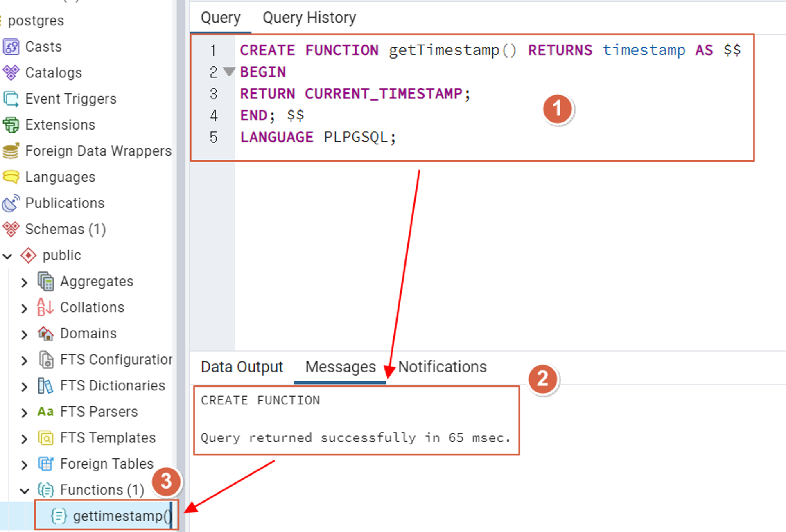Expand the Foreign Tables node
This screenshot has height=532, width=786.
[x=24, y=464]
